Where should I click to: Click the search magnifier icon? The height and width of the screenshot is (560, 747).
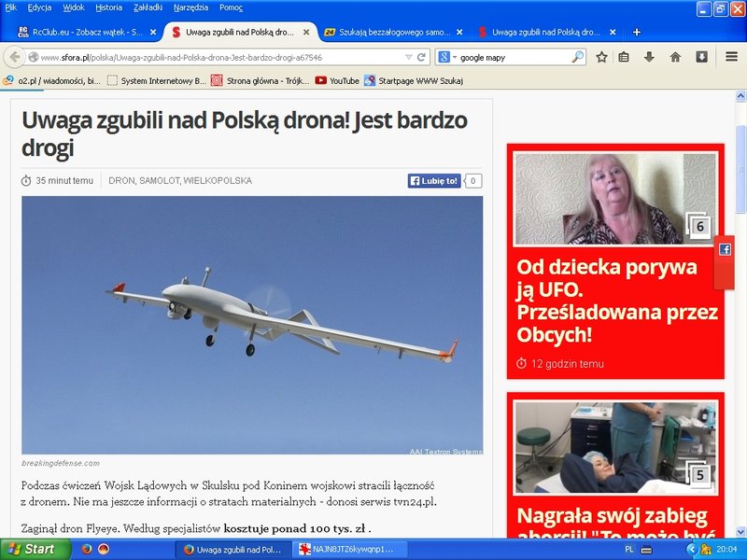tap(577, 57)
